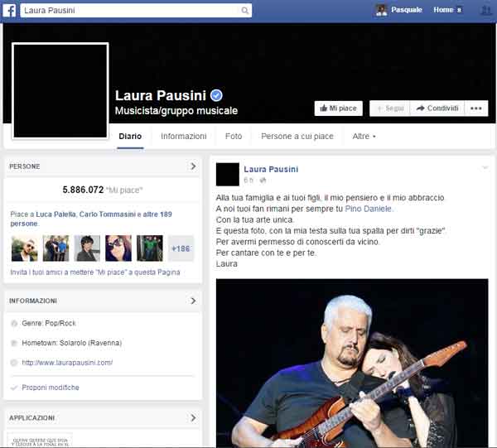Open Persone a cui piace tab
Image resolution: width=497 pixels, height=448 pixels.
pyautogui.click(x=297, y=137)
